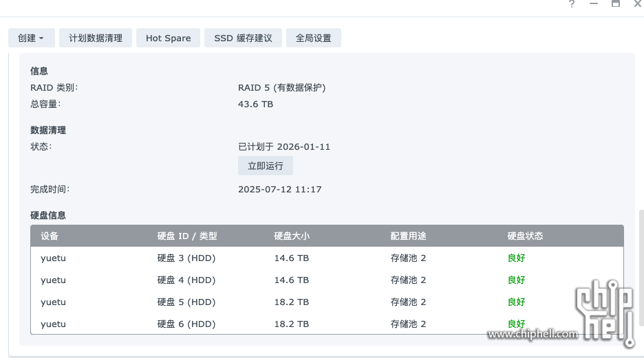This screenshot has width=644, height=358.
Task: Click the 硬盘大小 column header
Action: [x=292, y=236]
